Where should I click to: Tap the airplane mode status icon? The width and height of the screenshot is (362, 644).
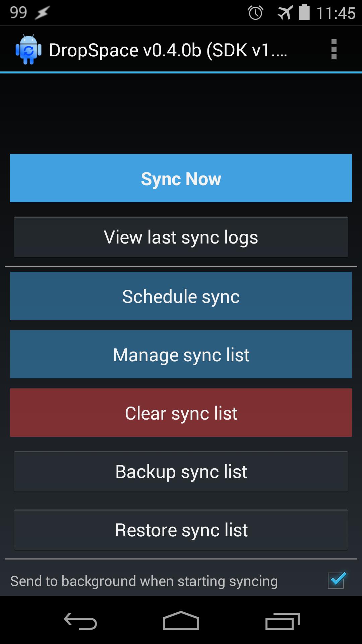point(285,13)
